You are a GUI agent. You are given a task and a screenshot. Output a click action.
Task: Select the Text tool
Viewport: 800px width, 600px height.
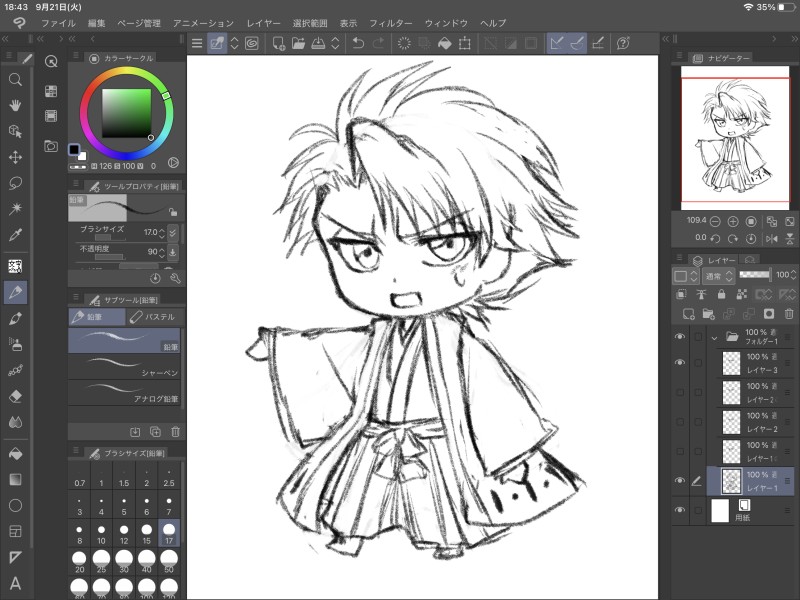(x=15, y=583)
